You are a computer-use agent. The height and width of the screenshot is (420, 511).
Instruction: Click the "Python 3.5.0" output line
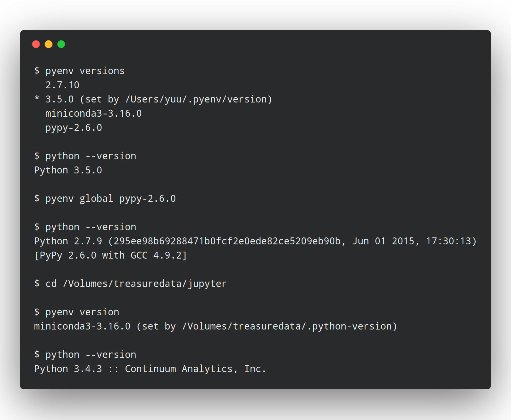[68, 170]
